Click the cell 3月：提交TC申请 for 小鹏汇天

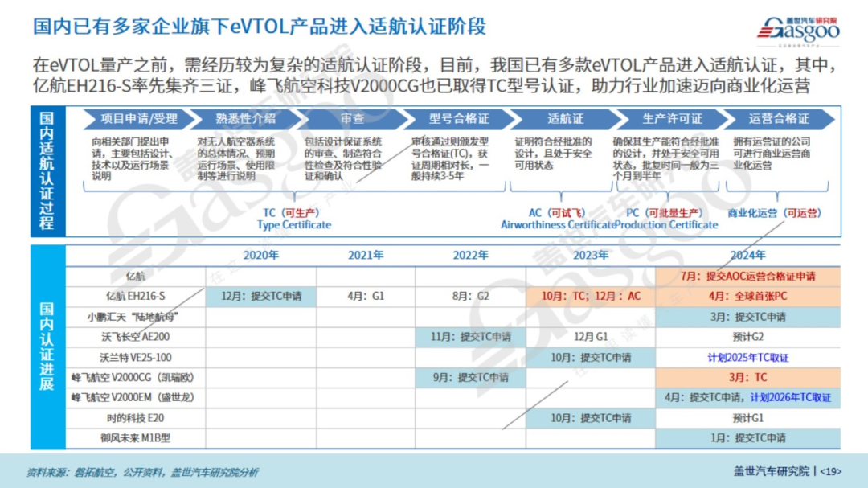point(748,317)
